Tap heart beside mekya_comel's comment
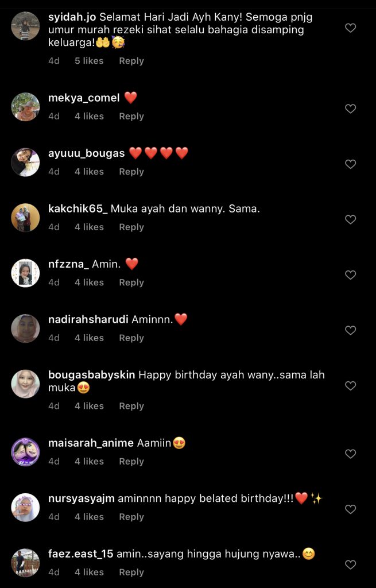This screenshot has width=376, height=588. point(350,109)
